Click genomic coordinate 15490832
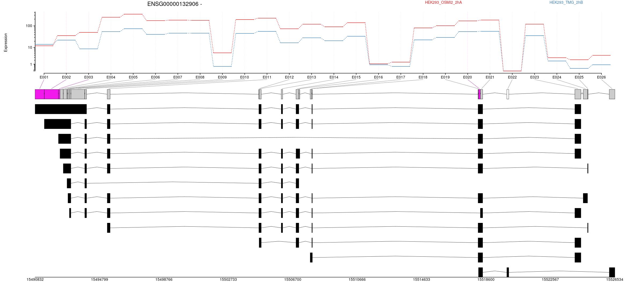644x284 pixels. pyautogui.click(x=35, y=280)
